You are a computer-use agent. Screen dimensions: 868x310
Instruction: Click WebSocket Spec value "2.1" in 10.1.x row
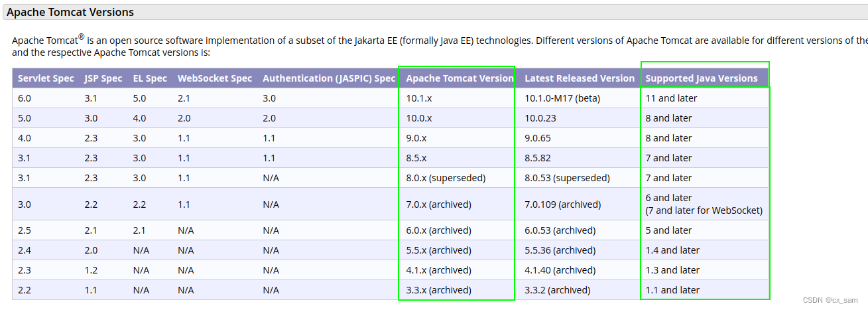[x=184, y=98]
